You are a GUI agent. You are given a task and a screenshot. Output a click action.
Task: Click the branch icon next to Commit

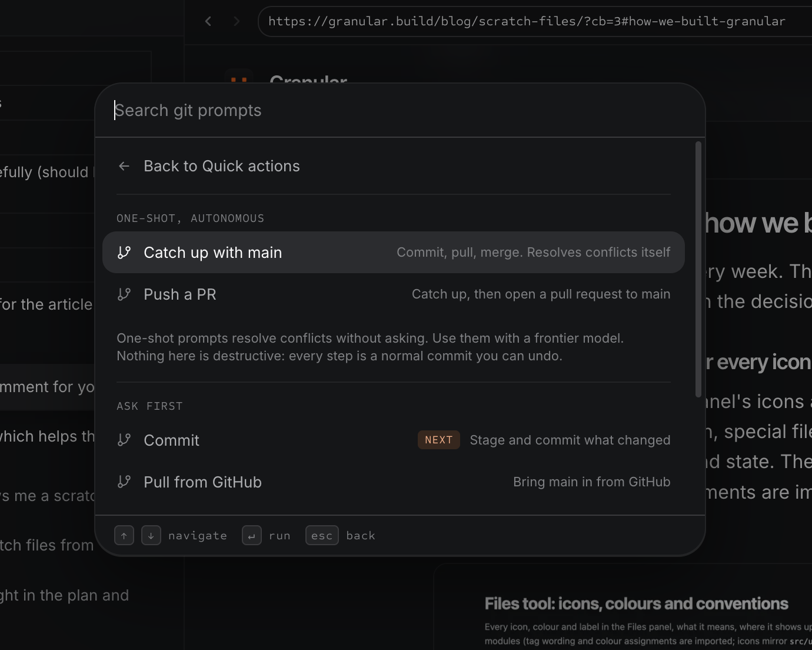[124, 440]
